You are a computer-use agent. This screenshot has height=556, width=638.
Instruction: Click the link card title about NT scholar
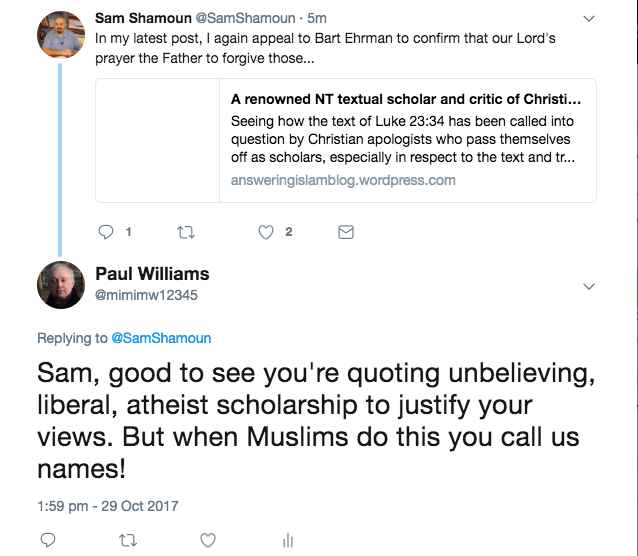pos(405,100)
